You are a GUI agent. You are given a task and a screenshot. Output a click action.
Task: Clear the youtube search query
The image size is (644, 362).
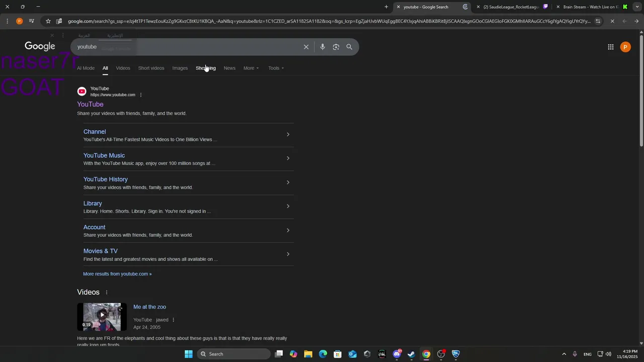(306, 47)
